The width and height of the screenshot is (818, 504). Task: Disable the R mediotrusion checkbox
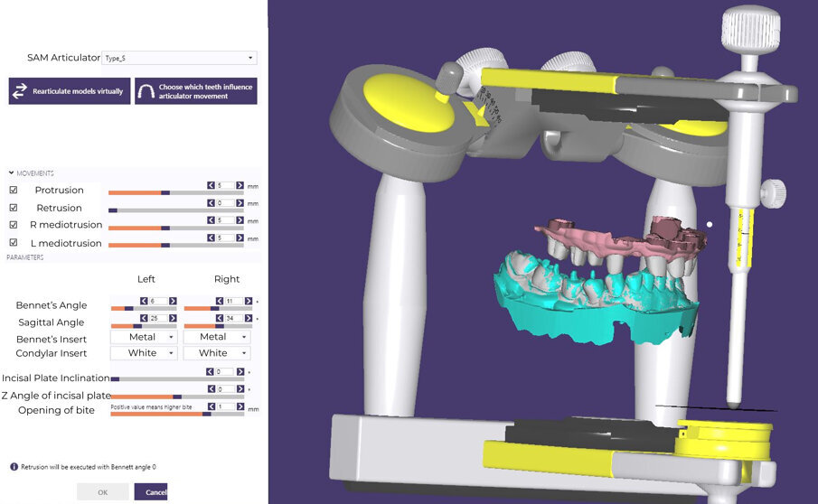click(x=13, y=225)
